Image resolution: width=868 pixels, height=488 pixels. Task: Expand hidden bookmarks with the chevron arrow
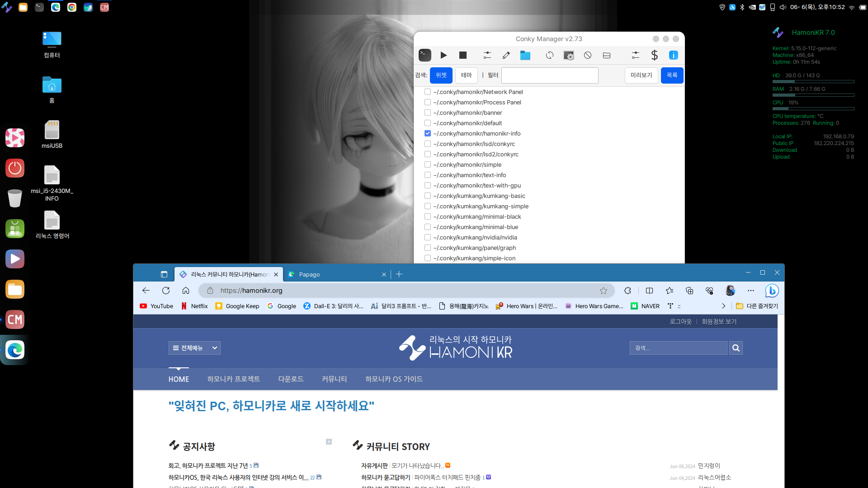(x=723, y=306)
